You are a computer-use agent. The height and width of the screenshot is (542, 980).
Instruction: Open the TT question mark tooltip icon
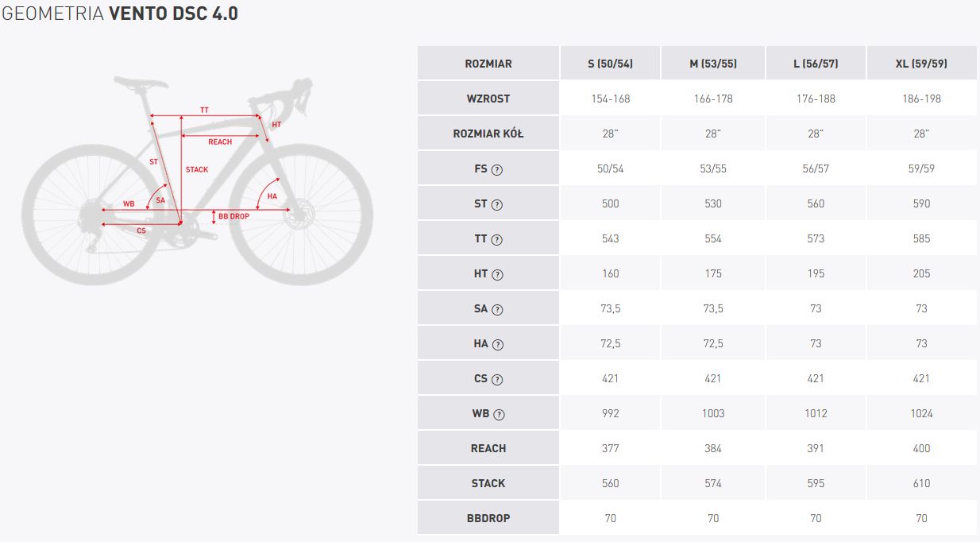click(497, 239)
